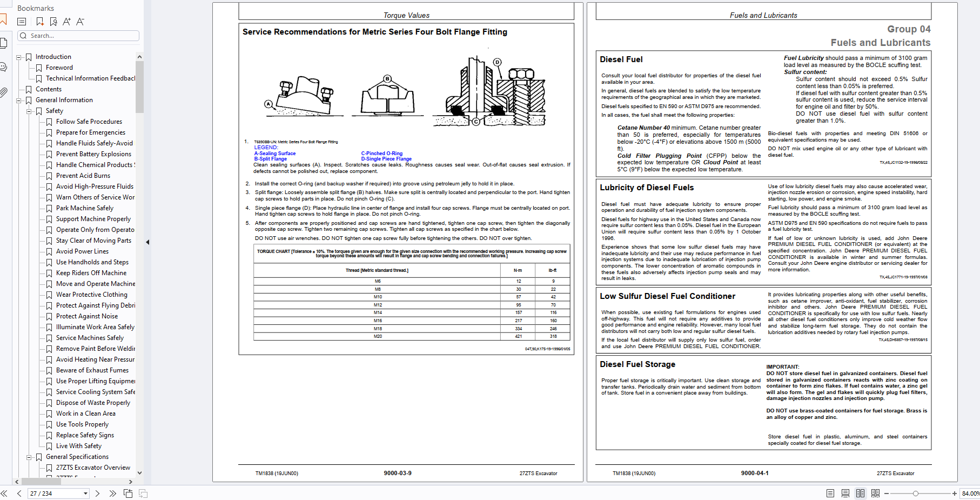This screenshot has width=980, height=500.
Task: Open the attachments paperclip panel
Action: tap(4, 92)
